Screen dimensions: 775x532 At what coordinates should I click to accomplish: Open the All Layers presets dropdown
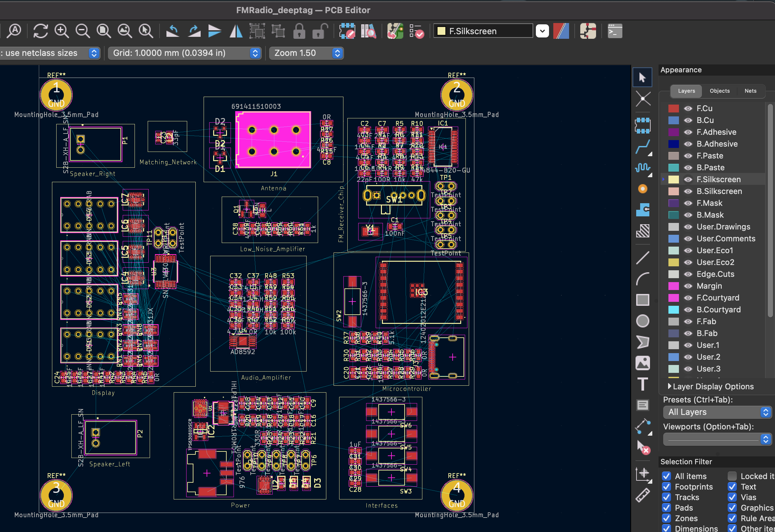coord(717,412)
